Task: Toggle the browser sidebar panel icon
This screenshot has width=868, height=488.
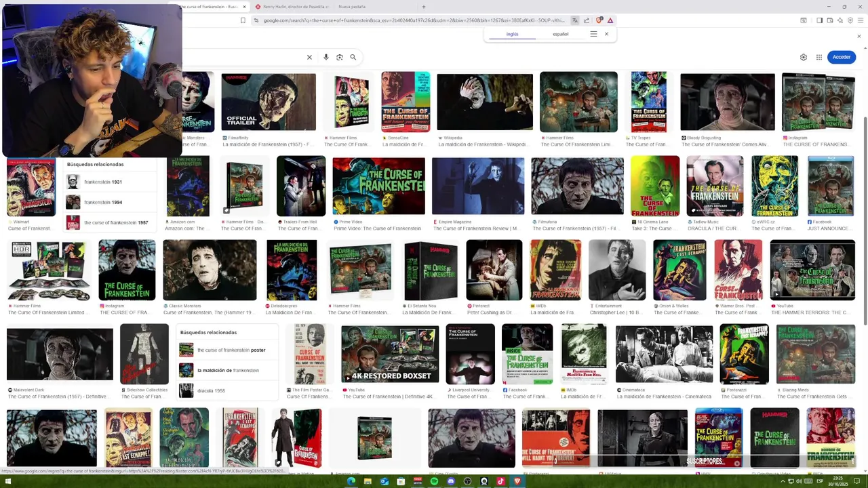Action: pos(819,20)
